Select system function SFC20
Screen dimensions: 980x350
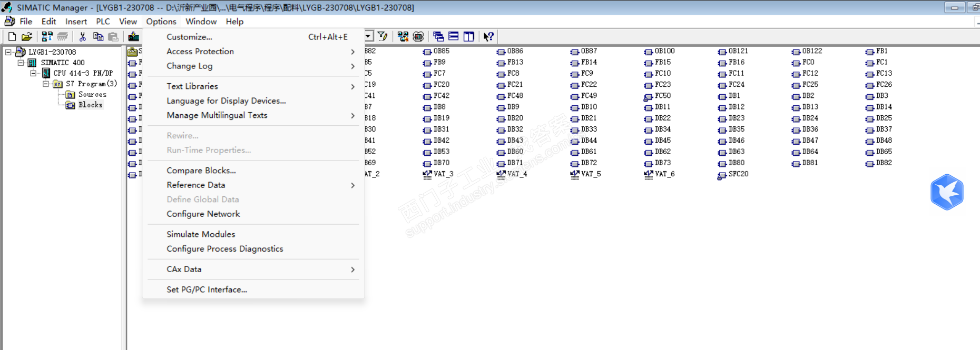(733, 174)
